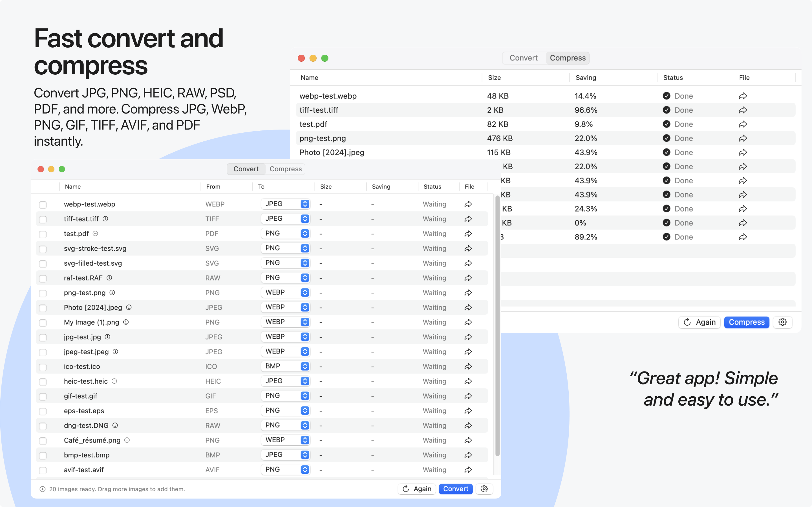Open the PNG format dropdown for test.pdf

[x=286, y=234]
